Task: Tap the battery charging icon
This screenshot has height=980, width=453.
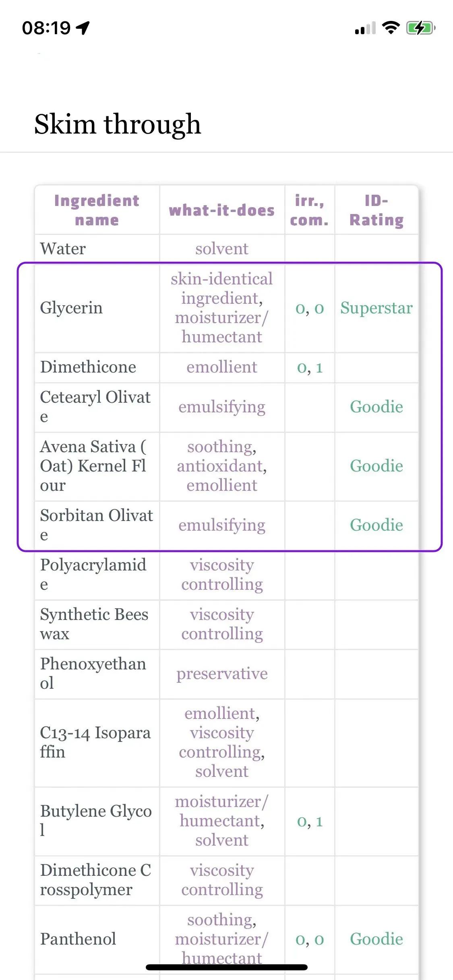Action: [x=420, y=28]
